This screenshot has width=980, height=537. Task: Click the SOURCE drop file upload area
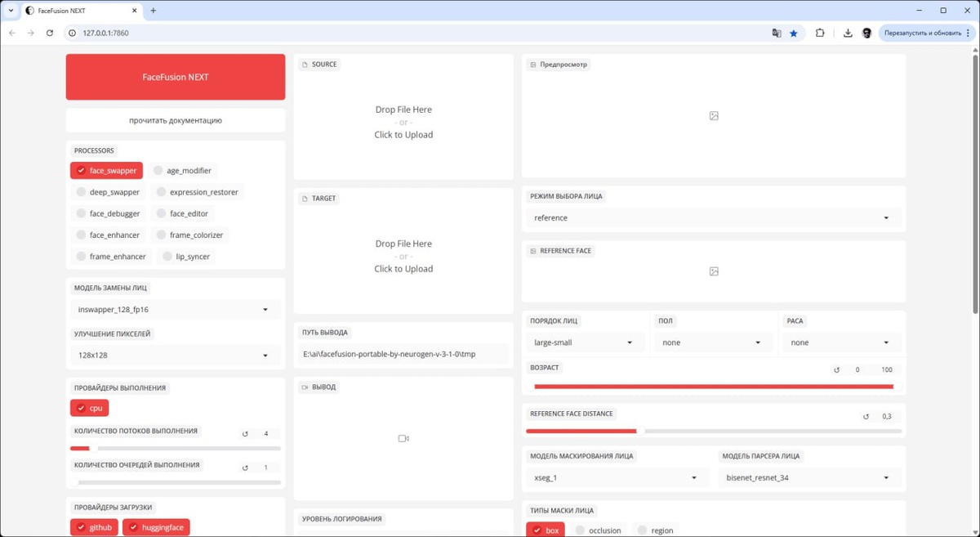403,122
